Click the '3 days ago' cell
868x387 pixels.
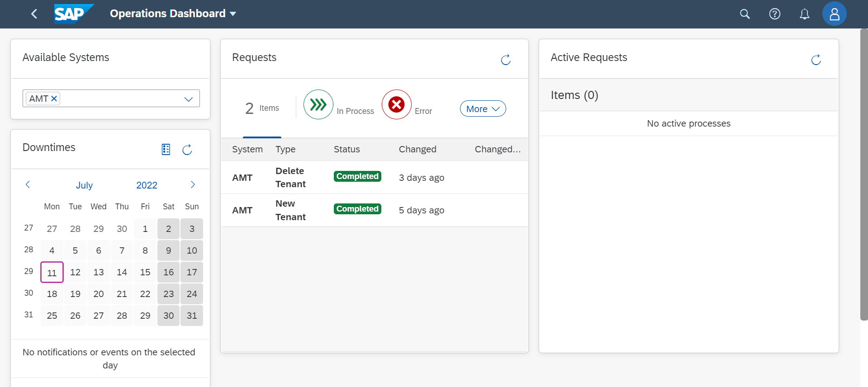point(422,178)
